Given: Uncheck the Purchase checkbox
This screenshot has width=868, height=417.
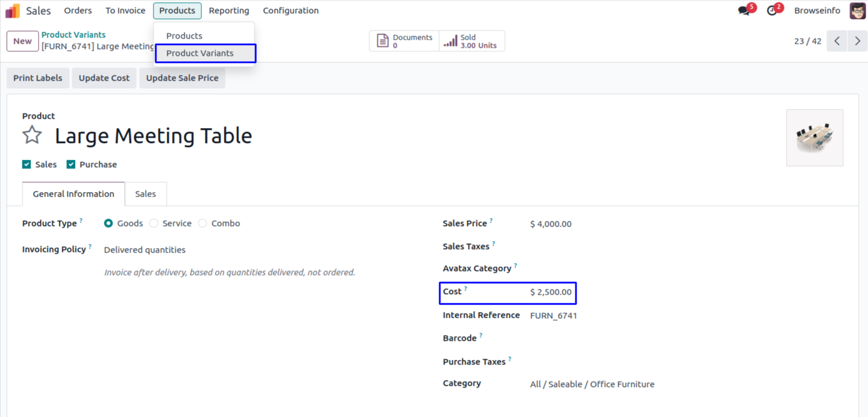Looking at the screenshot, I should tap(71, 164).
